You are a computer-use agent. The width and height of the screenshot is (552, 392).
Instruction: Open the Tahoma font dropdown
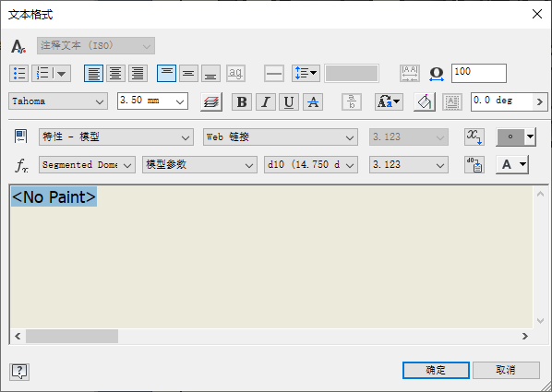[x=58, y=101]
